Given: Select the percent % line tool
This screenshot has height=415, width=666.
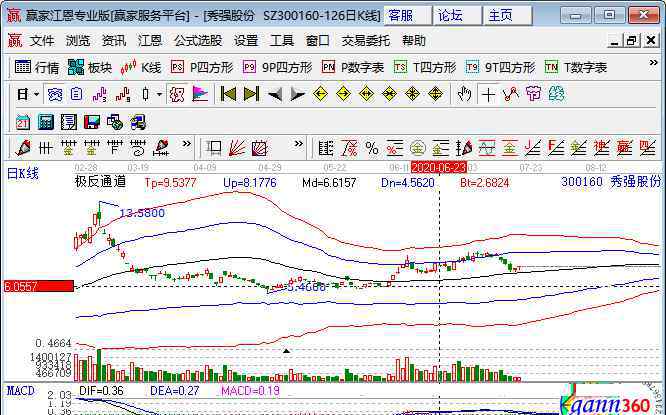Looking at the screenshot, I should (x=372, y=148).
